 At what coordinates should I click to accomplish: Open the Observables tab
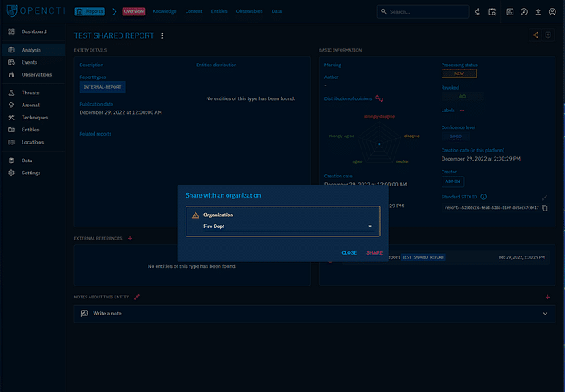tap(248, 12)
